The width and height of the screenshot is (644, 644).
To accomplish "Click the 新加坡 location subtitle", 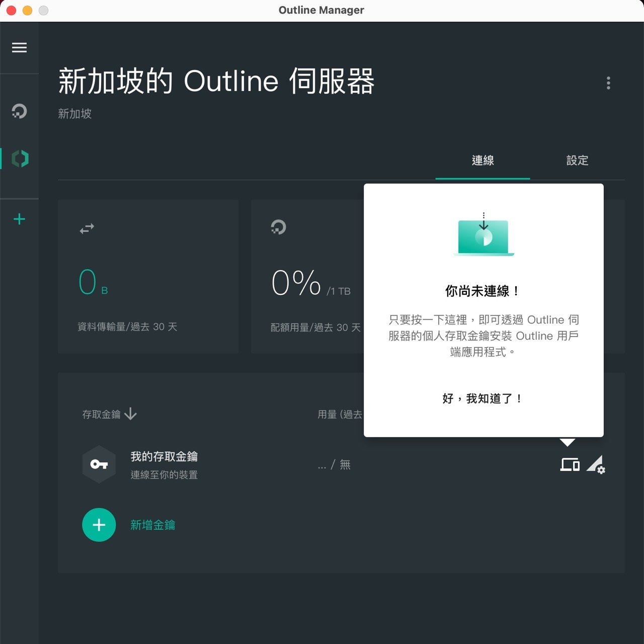I will pyautogui.click(x=75, y=114).
